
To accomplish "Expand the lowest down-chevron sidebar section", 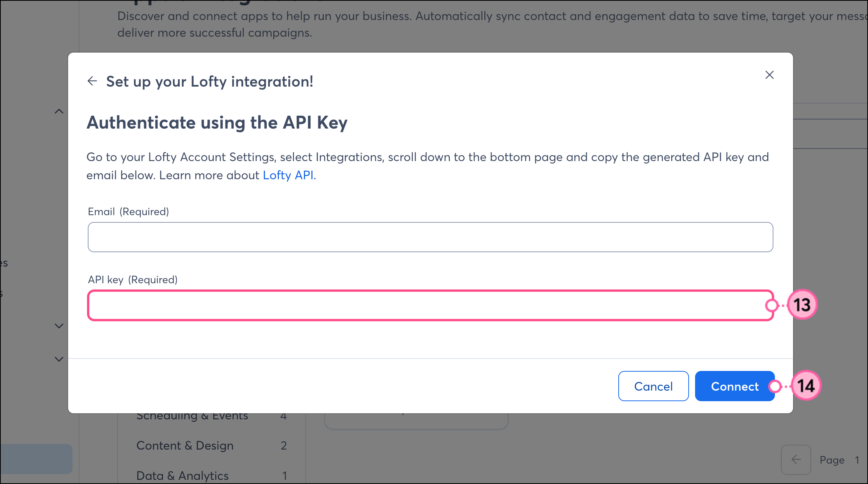I will [59, 359].
